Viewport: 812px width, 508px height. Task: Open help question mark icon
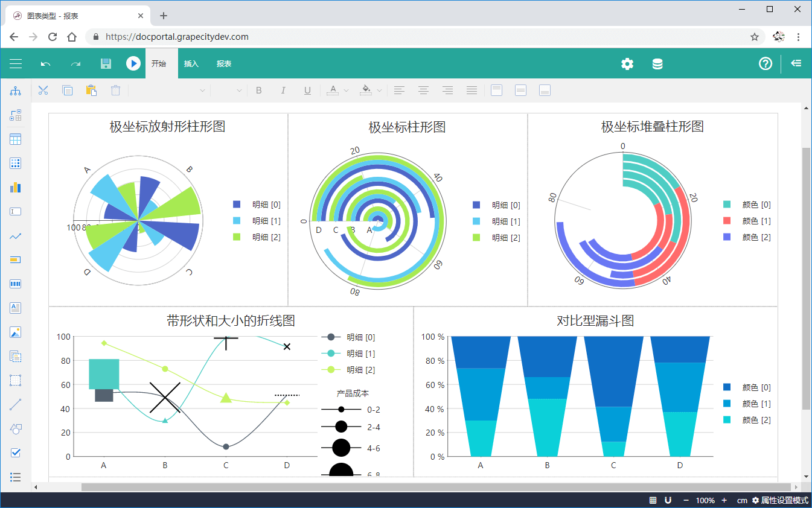click(x=766, y=63)
